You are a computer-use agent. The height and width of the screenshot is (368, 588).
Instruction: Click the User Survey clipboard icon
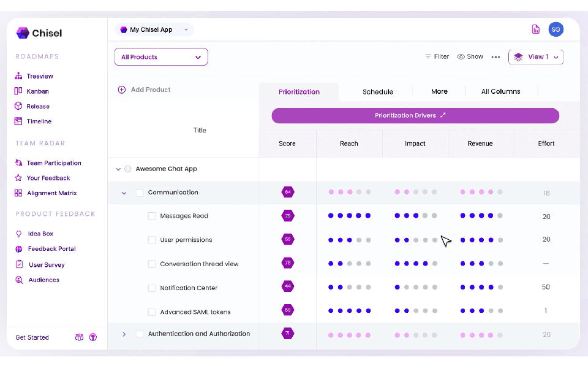(19, 264)
